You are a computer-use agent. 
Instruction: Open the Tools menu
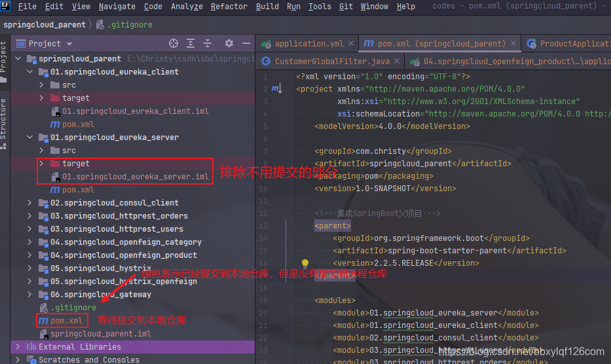point(320,7)
